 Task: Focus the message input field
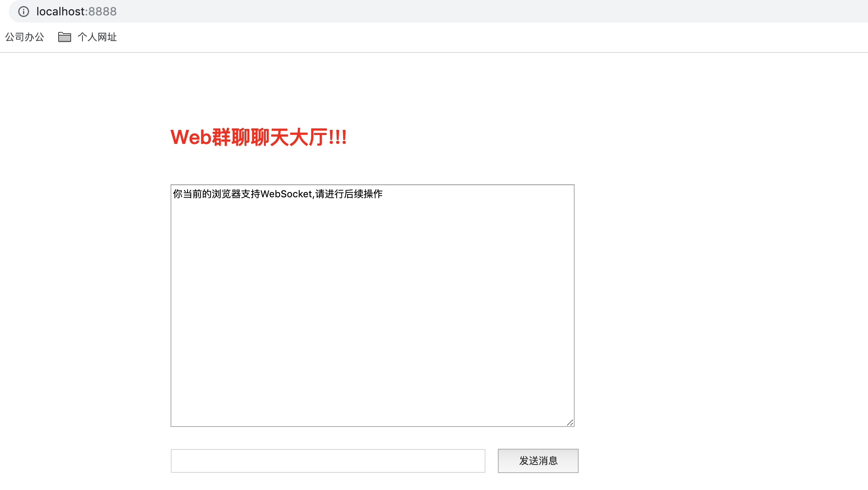point(327,460)
